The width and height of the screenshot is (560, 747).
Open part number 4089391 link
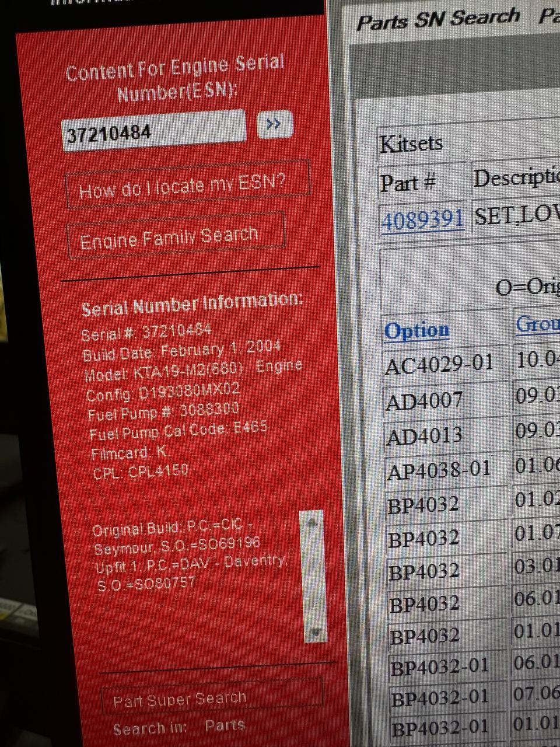click(x=422, y=220)
